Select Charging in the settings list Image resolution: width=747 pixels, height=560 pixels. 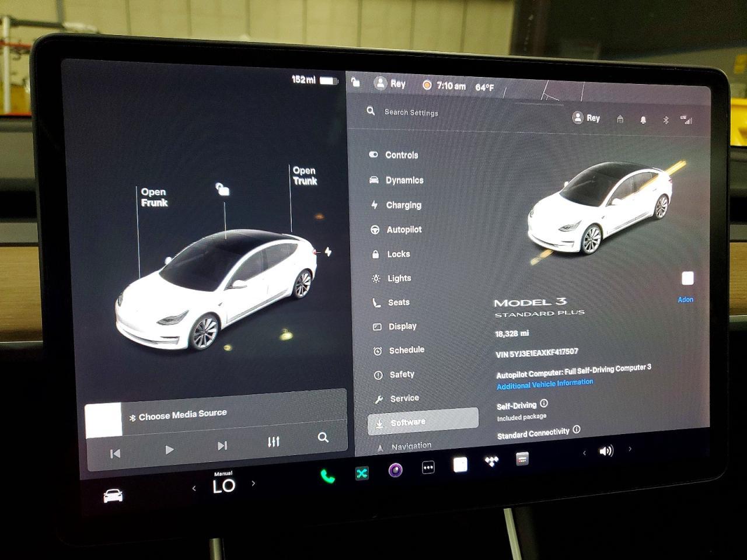(x=396, y=205)
